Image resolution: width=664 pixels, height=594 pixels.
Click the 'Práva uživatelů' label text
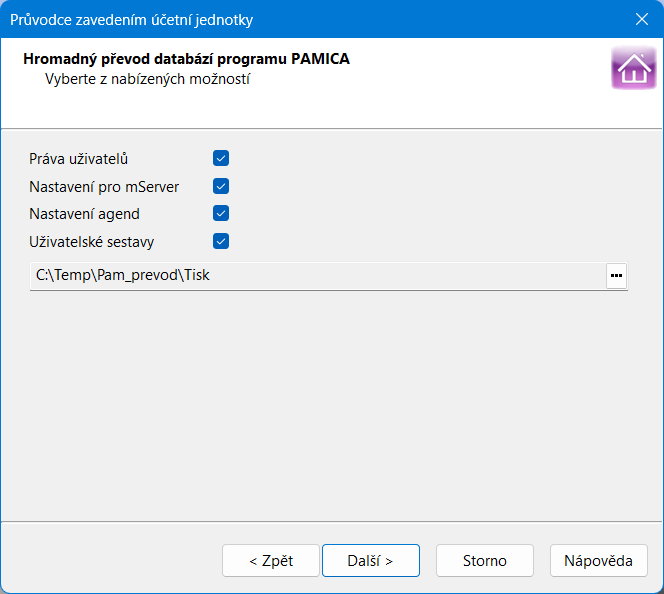pos(79,159)
